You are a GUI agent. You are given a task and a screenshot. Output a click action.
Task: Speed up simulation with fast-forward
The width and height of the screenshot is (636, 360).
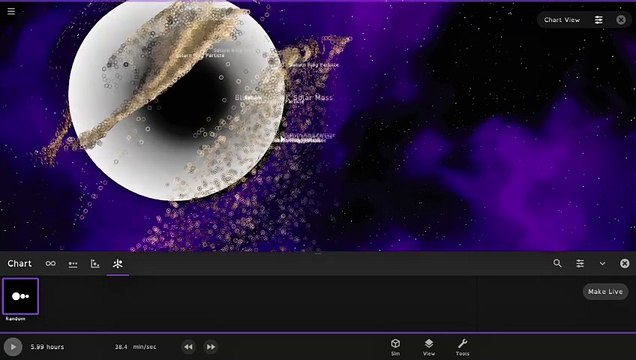pyautogui.click(x=211, y=347)
